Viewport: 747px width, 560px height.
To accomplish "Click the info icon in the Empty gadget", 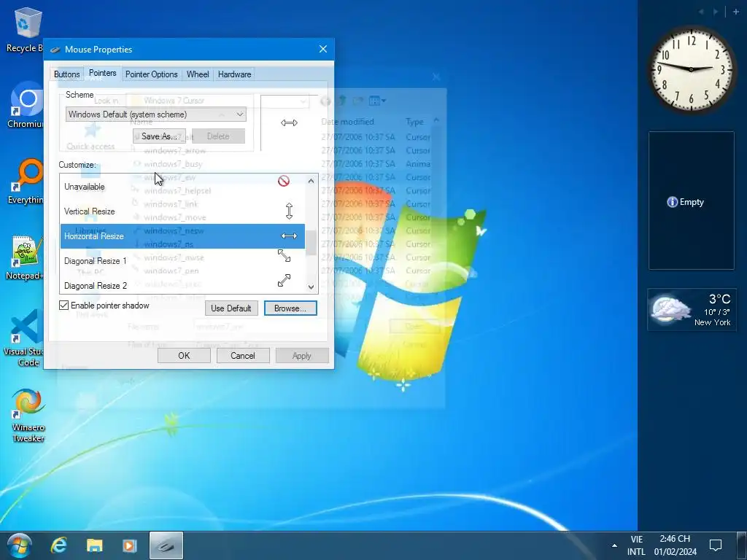I will click(672, 202).
